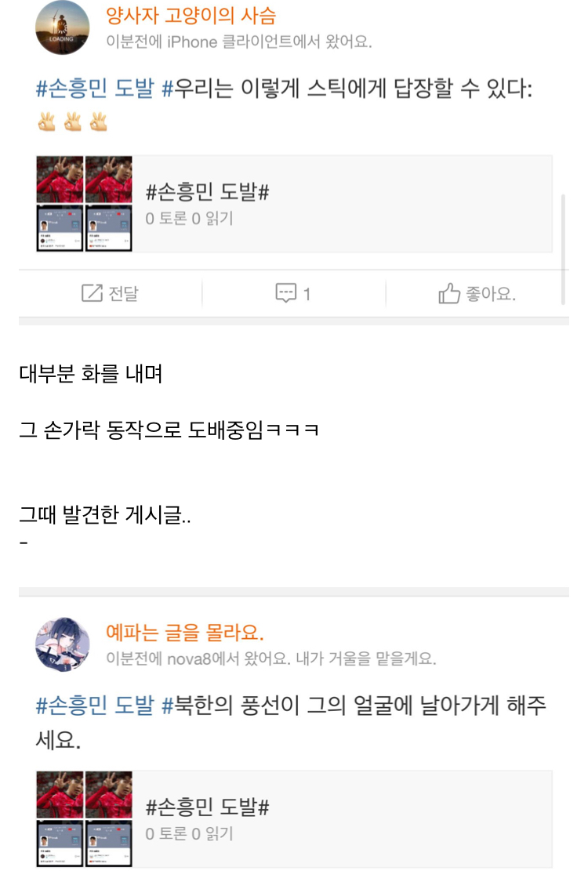This screenshot has width=588, height=878.
Task: Visit username 예파는 글을 몰라요.
Action: point(185,632)
